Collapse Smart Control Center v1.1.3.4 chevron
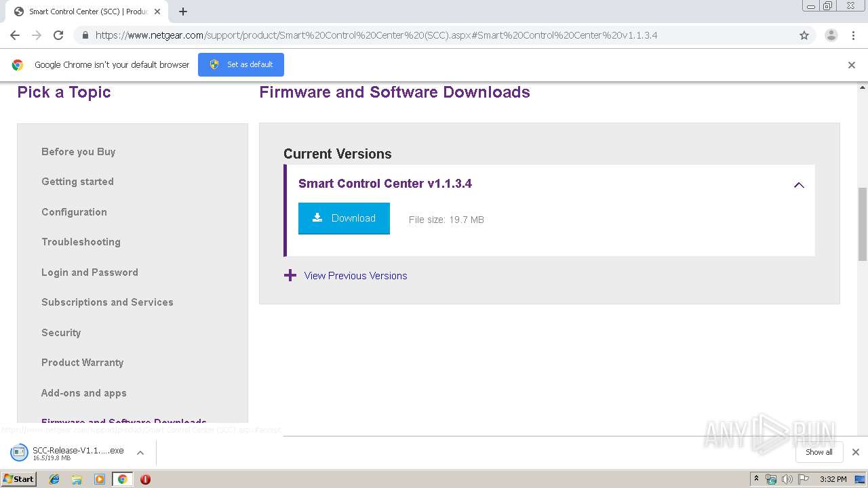This screenshot has width=868, height=488. point(799,185)
